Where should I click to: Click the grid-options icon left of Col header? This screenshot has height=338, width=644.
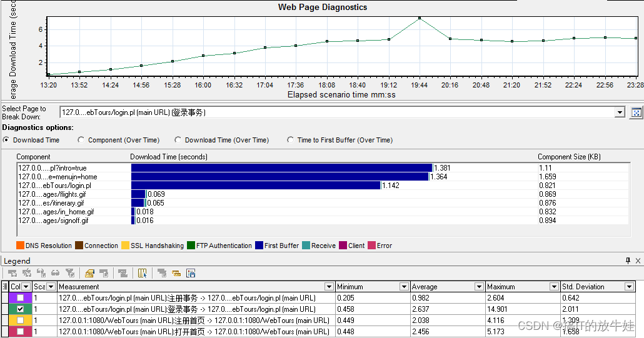coord(5,286)
